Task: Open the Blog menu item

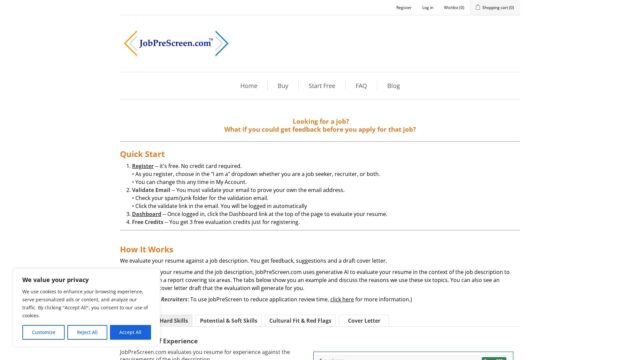Action: pyautogui.click(x=393, y=86)
